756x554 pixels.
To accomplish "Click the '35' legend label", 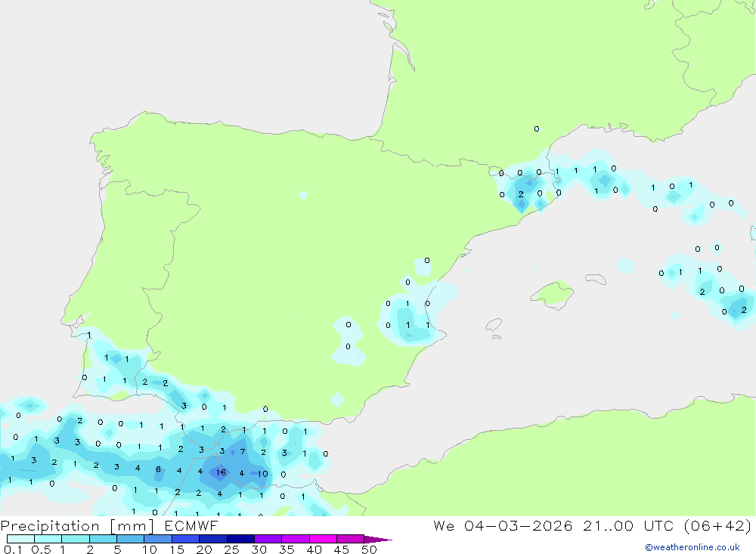I will coord(287,549).
